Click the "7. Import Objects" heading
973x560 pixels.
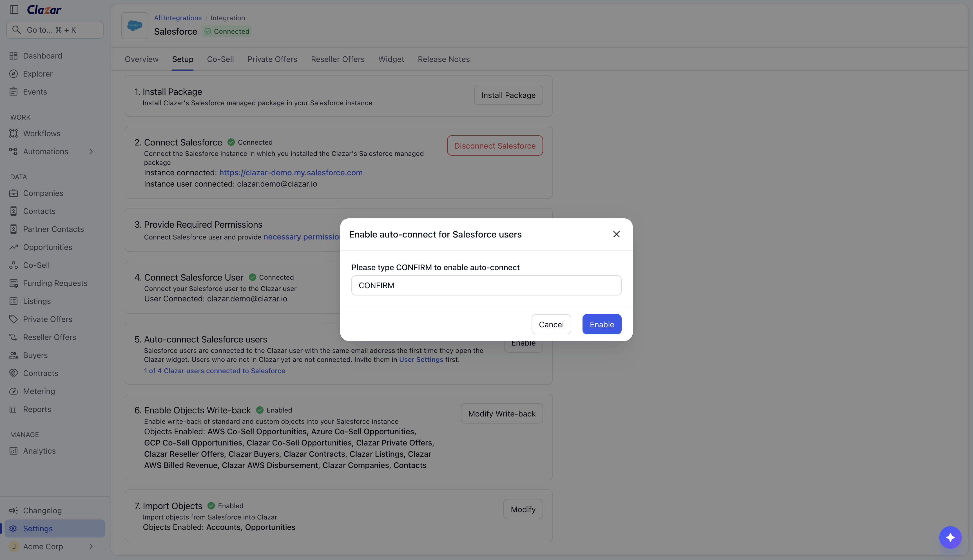point(168,506)
